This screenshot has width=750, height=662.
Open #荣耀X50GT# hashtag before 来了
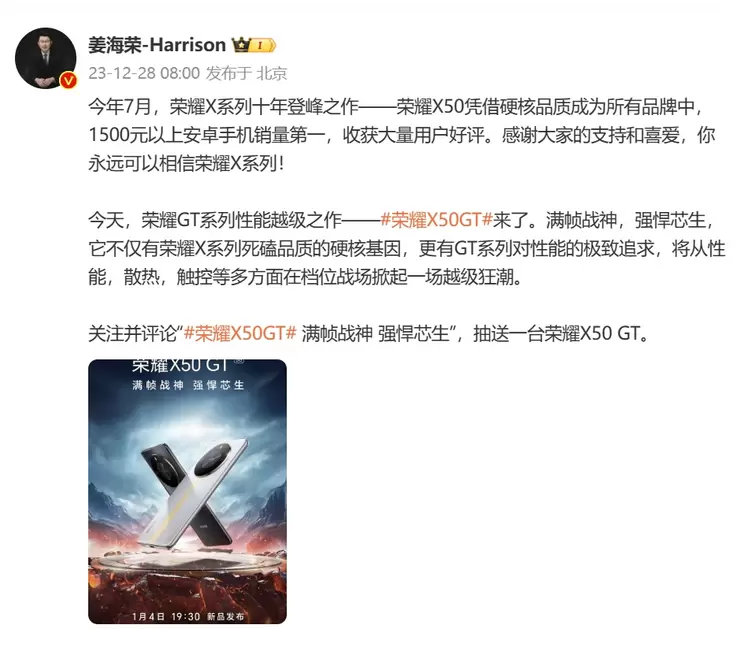click(436, 220)
